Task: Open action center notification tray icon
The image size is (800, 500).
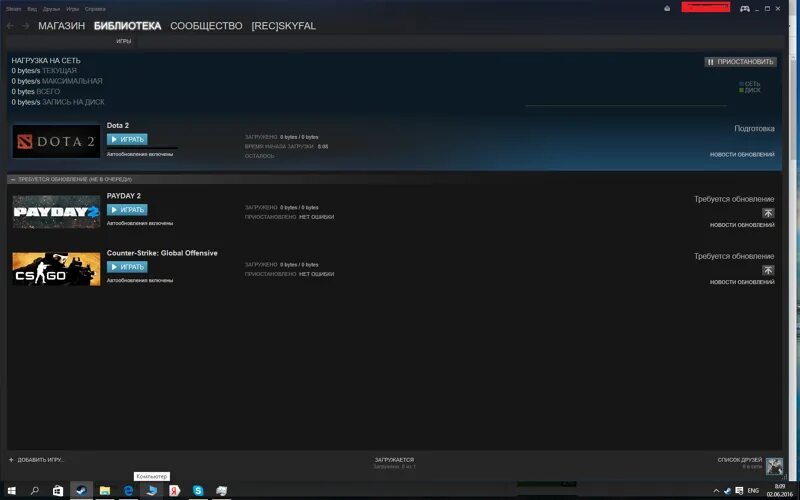Action: [739, 491]
